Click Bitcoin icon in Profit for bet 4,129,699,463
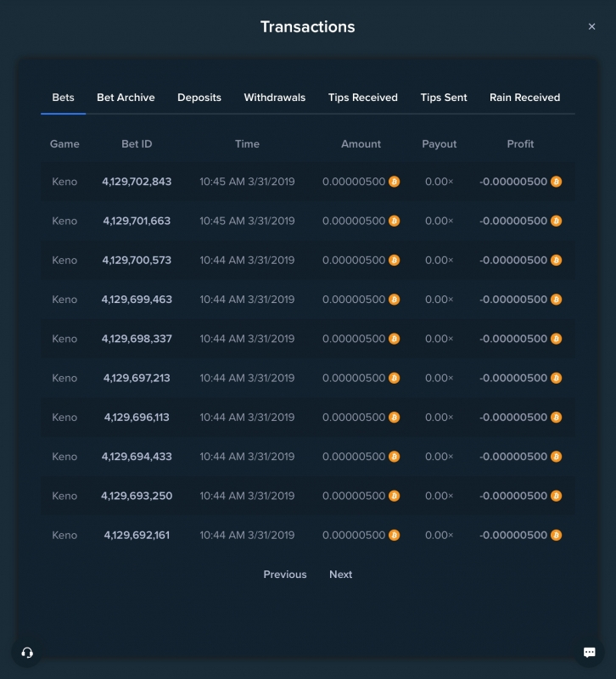616x679 pixels. 557,300
